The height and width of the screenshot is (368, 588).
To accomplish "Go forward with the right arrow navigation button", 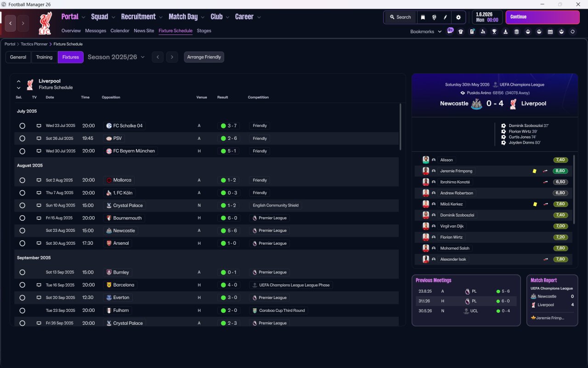I will coord(23,23).
